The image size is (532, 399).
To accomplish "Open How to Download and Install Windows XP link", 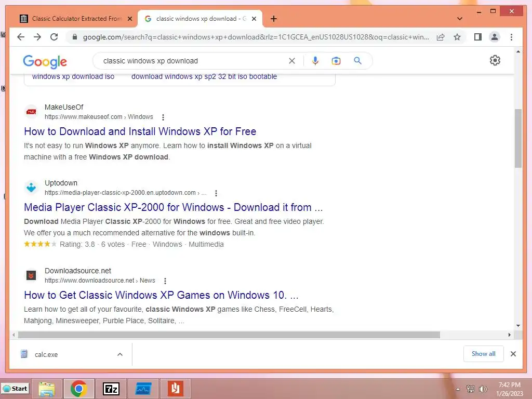I will 140,131.
